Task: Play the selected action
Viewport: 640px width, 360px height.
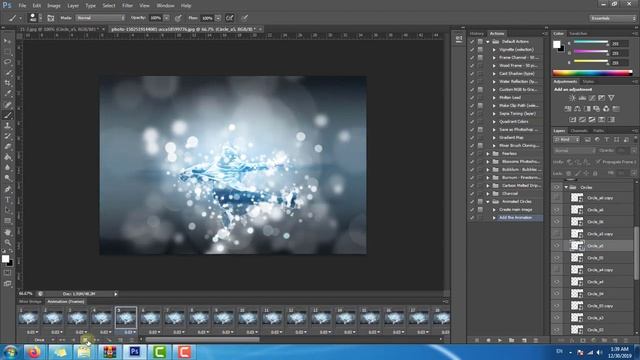Action: 500,340
